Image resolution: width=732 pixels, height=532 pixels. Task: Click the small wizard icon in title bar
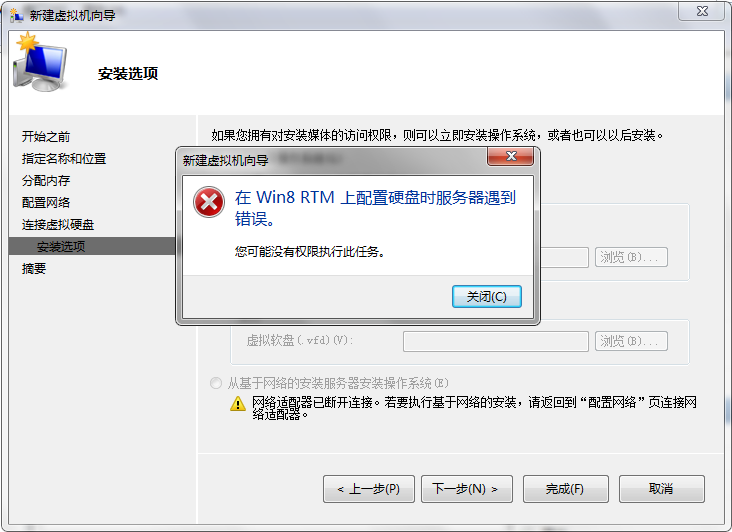click(17, 15)
